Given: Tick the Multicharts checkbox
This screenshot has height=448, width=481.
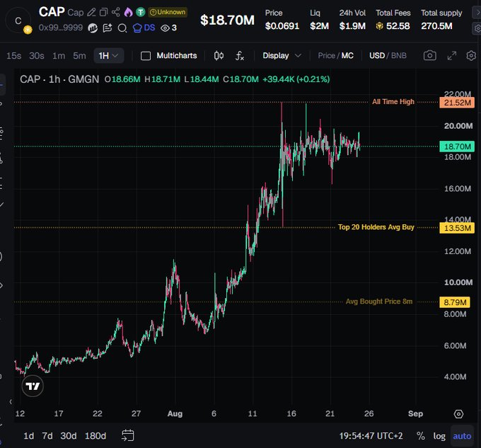Looking at the screenshot, I should [x=146, y=56].
